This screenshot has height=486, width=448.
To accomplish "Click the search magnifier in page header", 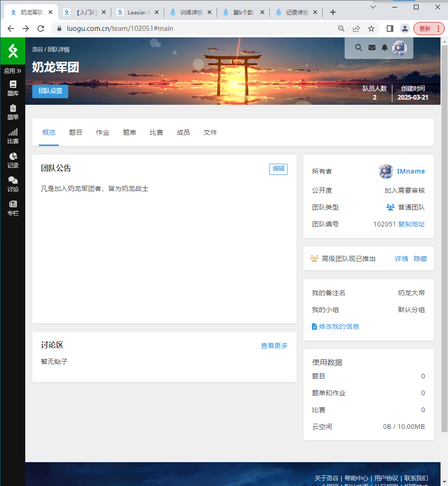I will coord(359,47).
